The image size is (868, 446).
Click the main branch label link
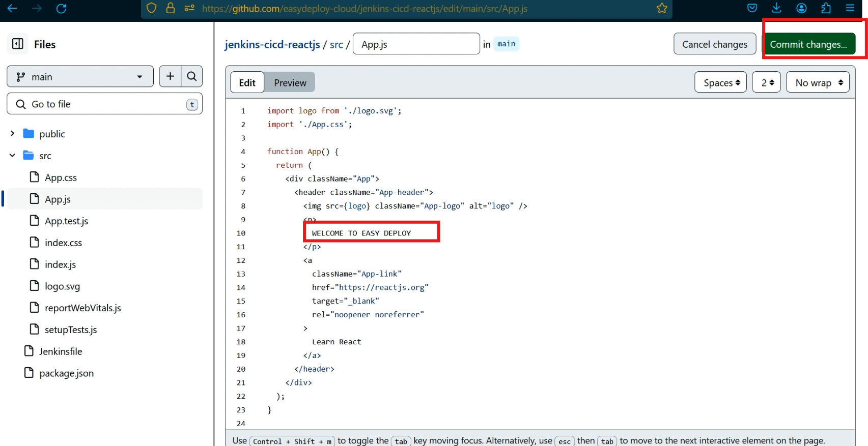506,44
